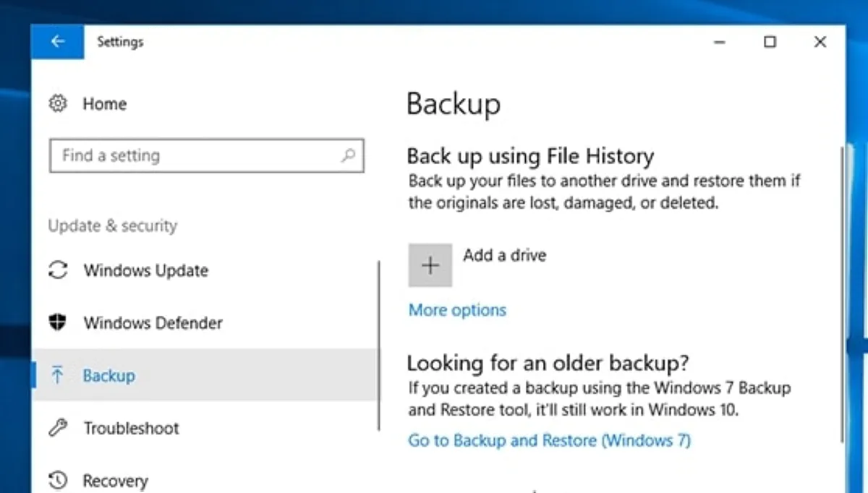Click the Find a setting search box
This screenshot has width=868, height=493.
(x=195, y=155)
